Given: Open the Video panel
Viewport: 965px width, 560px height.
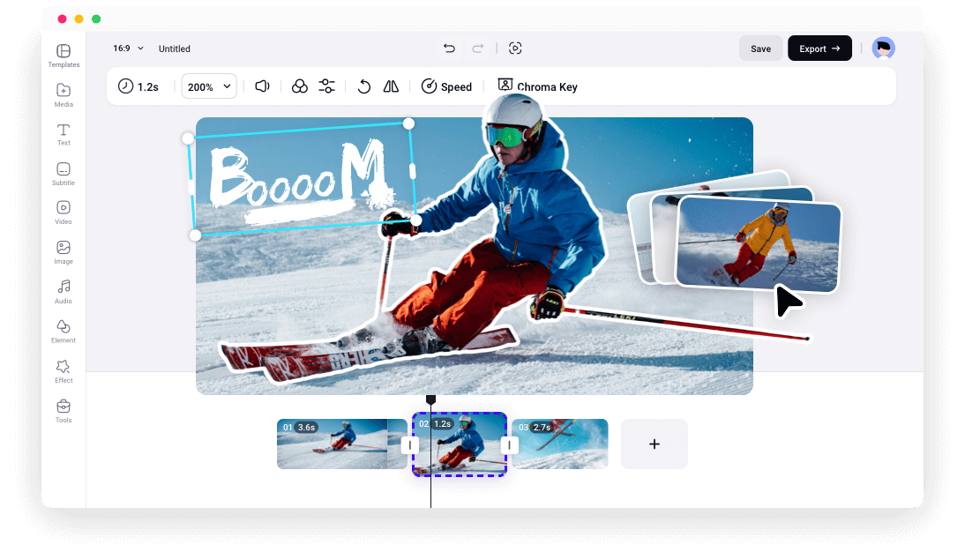Looking at the screenshot, I should click(x=64, y=213).
